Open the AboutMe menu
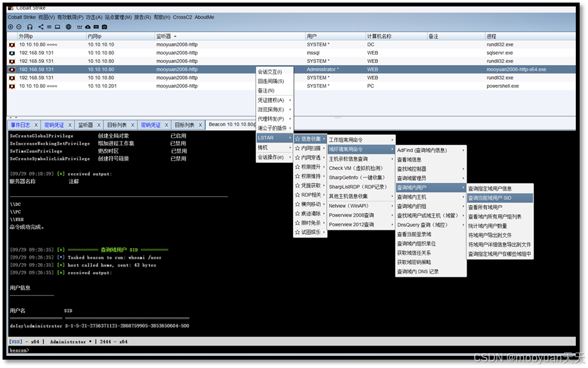 (x=204, y=17)
